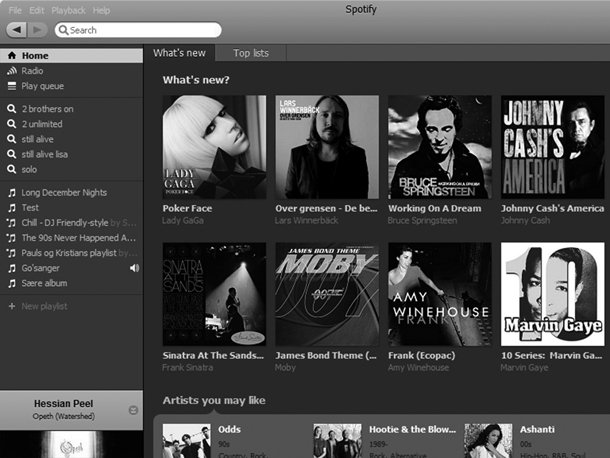Click the forward navigation arrow

38,30
